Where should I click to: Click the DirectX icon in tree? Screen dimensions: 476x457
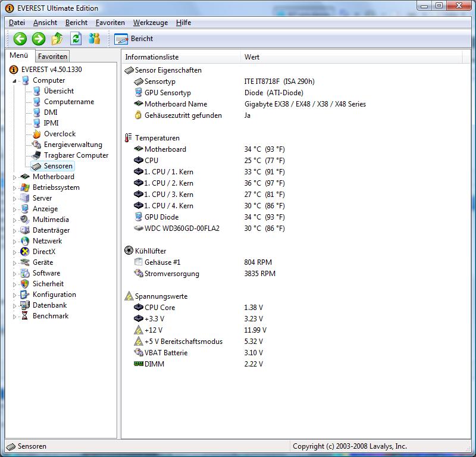pos(24,252)
